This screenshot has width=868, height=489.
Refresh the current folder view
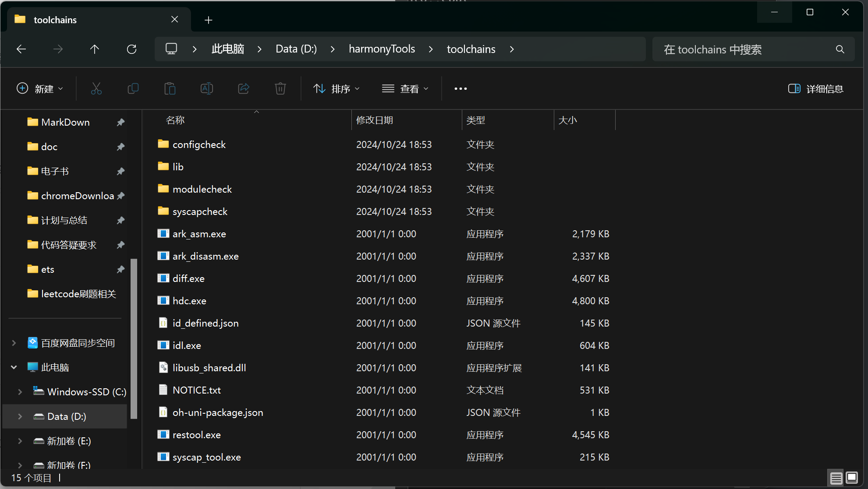[131, 49]
